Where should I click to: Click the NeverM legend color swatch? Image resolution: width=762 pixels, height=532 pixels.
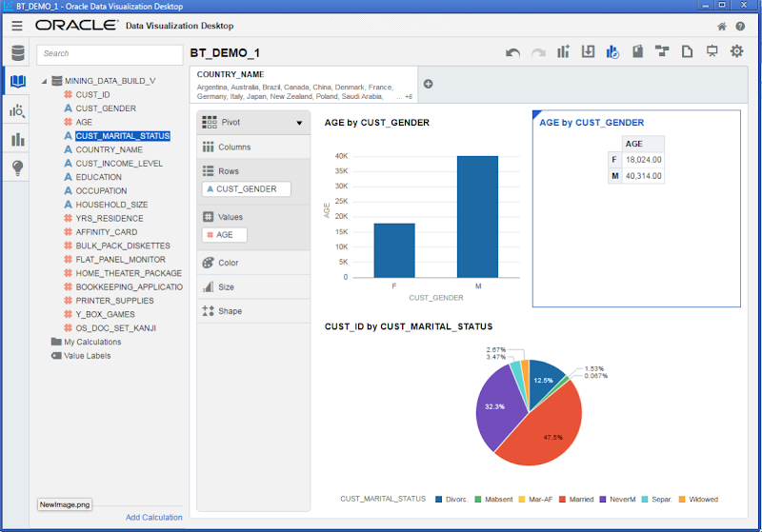click(603, 500)
